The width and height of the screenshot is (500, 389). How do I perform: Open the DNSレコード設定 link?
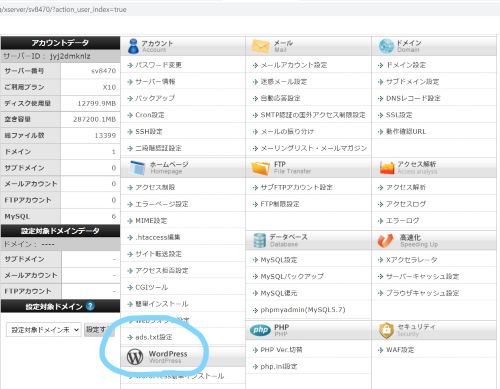(413, 98)
